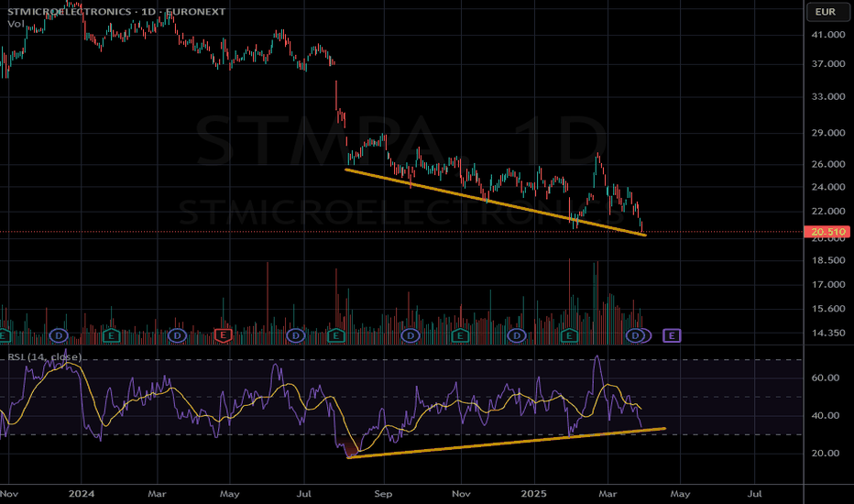Click the last full dividend D marker near the latest candle

[634, 335]
